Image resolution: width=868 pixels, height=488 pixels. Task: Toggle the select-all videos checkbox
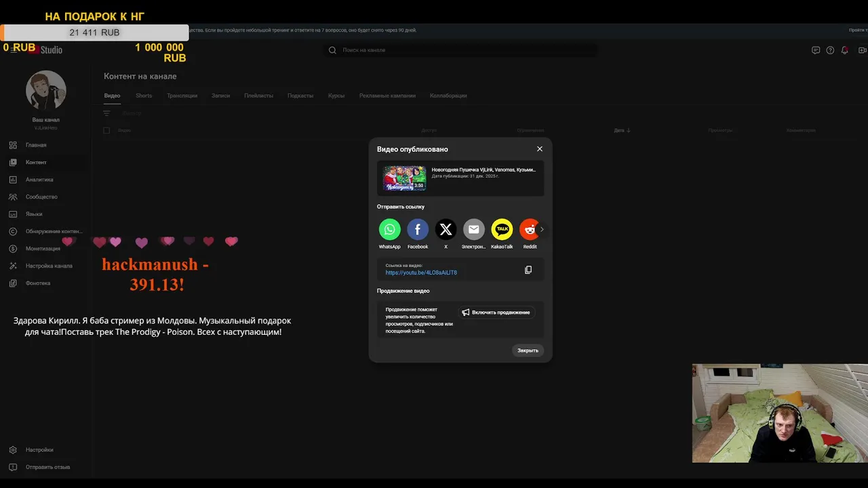tap(106, 130)
